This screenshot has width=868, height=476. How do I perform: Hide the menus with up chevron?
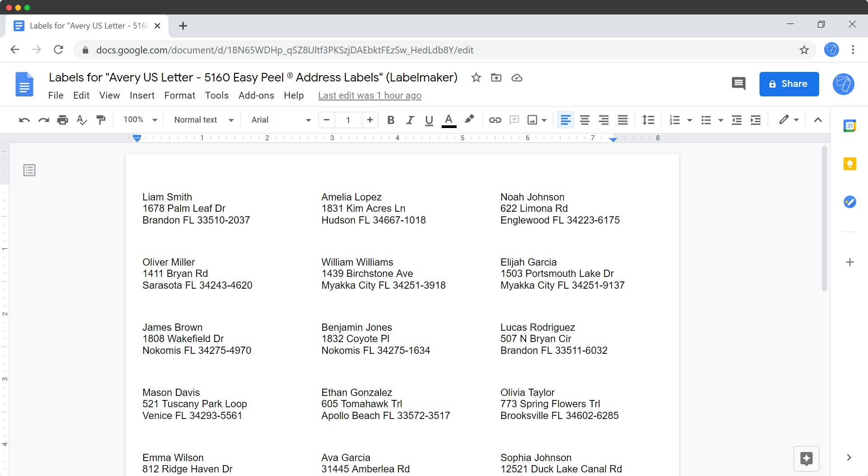(818, 120)
